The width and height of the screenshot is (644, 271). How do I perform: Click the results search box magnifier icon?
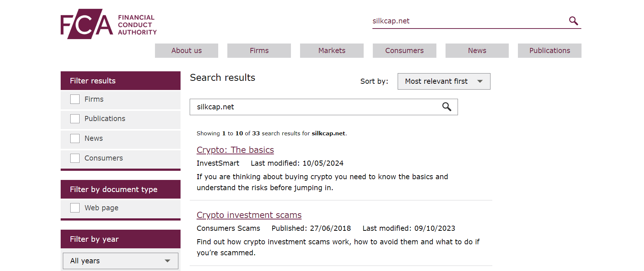pyautogui.click(x=447, y=107)
